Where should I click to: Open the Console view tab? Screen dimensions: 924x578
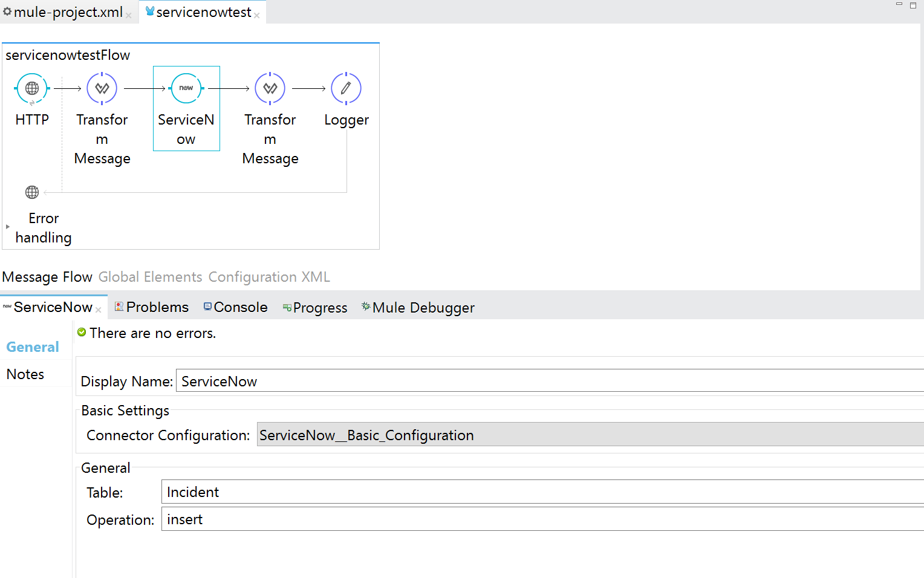pyautogui.click(x=236, y=307)
